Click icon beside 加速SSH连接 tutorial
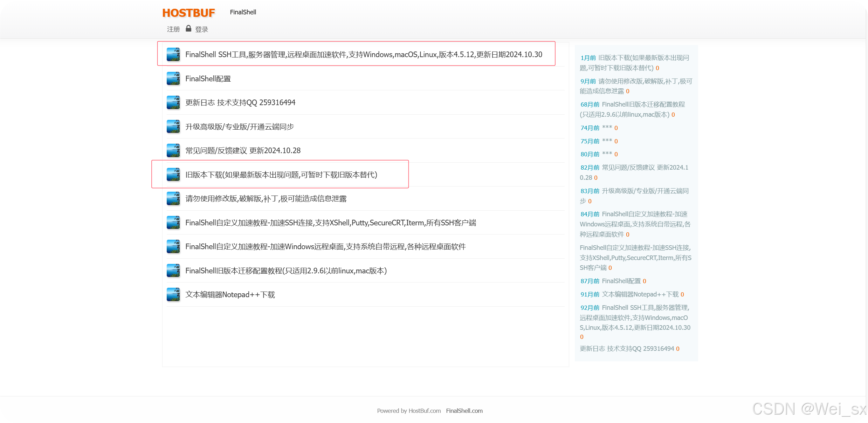This screenshot has width=868, height=423. [173, 223]
